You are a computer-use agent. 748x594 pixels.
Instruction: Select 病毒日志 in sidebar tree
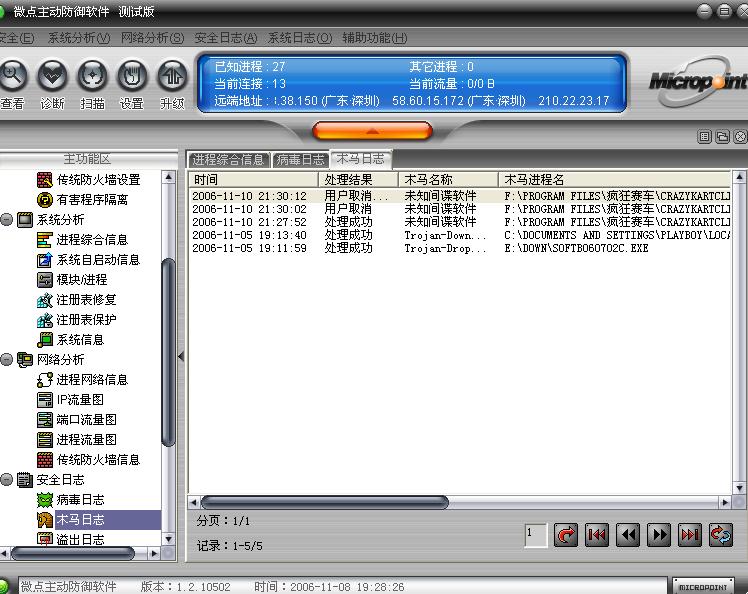(x=71, y=500)
